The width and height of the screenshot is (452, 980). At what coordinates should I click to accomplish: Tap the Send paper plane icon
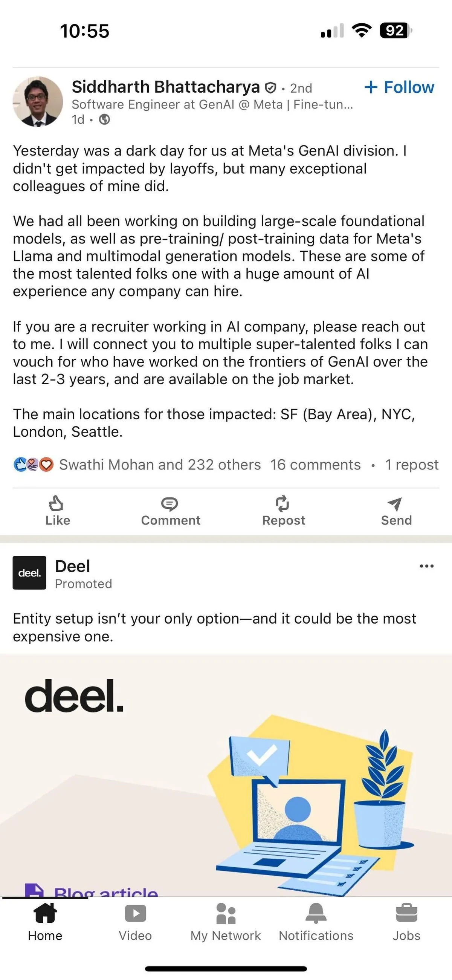pyautogui.click(x=395, y=504)
